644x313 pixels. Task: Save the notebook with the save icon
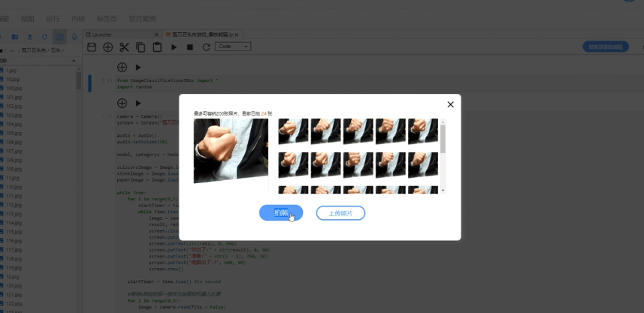coord(92,47)
